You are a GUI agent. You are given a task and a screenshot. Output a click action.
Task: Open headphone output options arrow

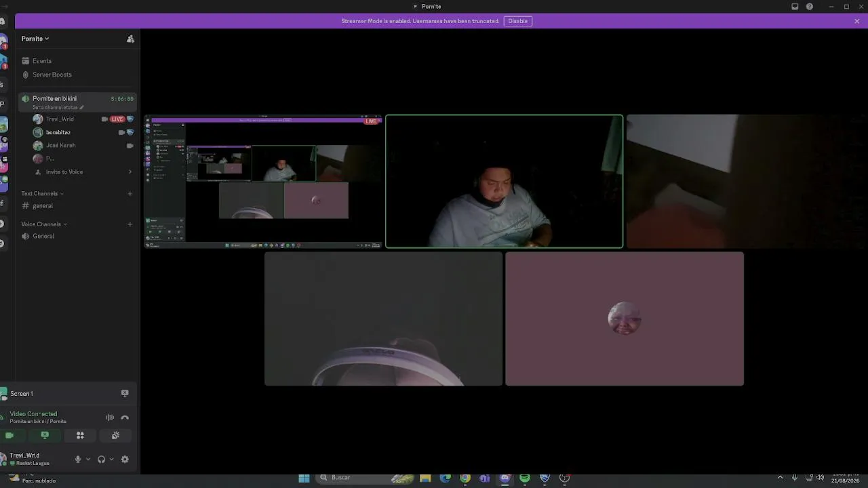[111, 460]
